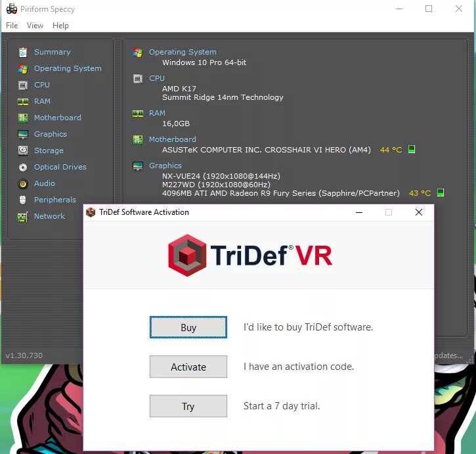Click the Buy button in TriDef dialog

coord(188,327)
